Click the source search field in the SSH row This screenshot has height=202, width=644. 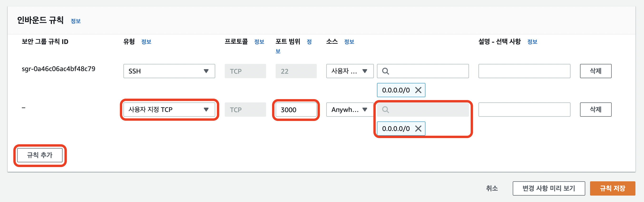[423, 71]
